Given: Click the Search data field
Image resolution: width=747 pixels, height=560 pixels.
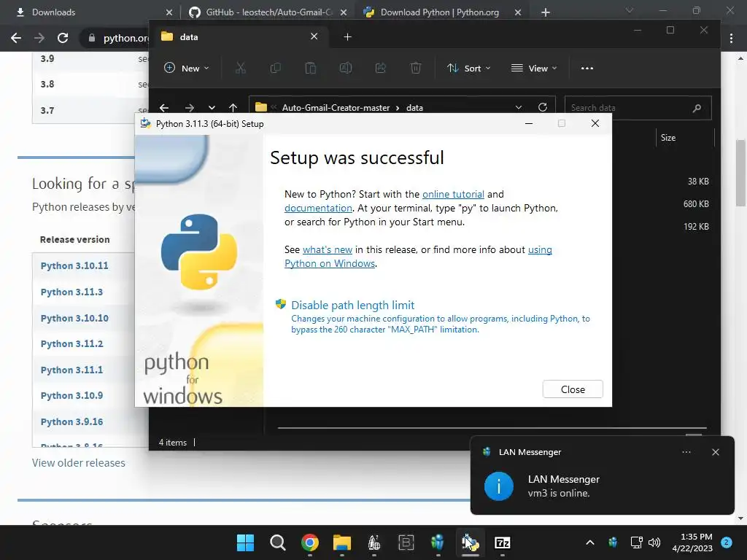Looking at the screenshot, I should [638, 108].
